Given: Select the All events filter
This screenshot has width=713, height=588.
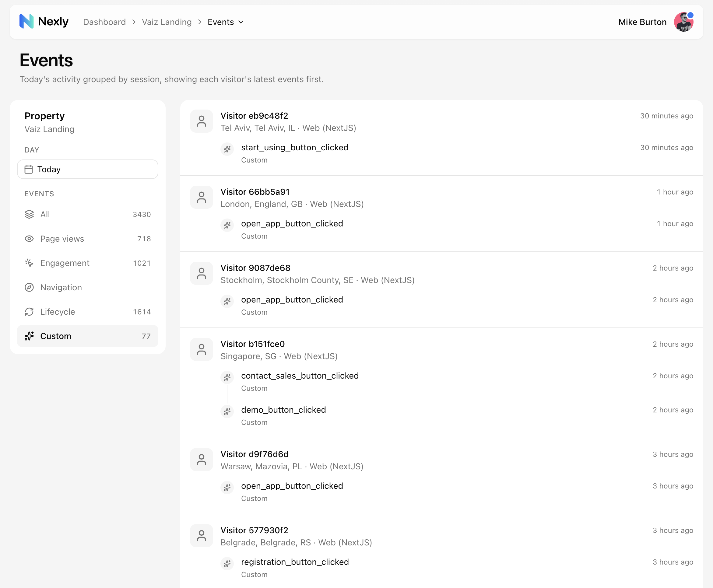Looking at the screenshot, I should click(88, 214).
